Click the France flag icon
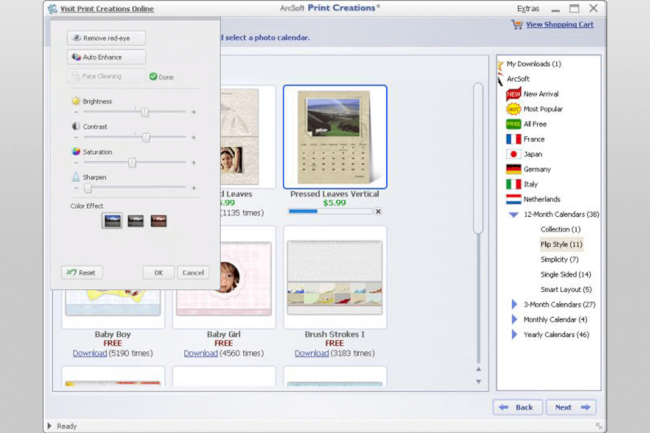The height and width of the screenshot is (433, 650). point(513,139)
